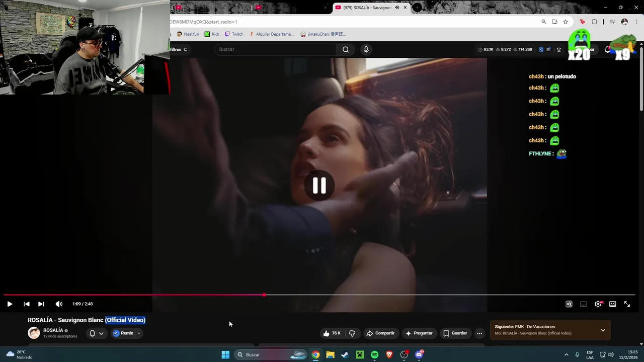This screenshot has height=362, width=644.
Task: Open Steam from the taskbar
Action: 345,354
